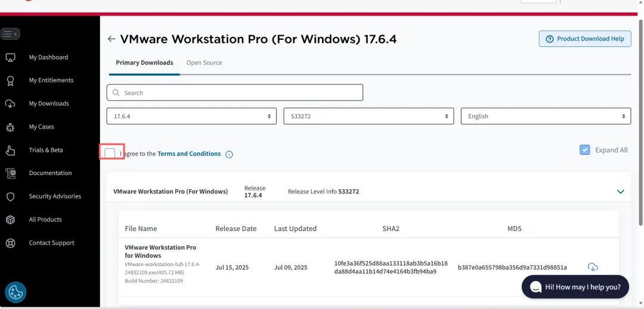Click the SHA2 column header
The image size is (644, 309).
pos(391,229)
